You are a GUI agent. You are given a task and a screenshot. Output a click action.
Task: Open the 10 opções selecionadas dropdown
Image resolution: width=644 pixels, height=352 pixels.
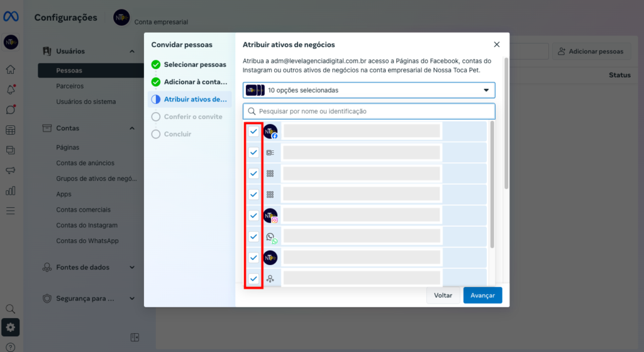(x=369, y=90)
